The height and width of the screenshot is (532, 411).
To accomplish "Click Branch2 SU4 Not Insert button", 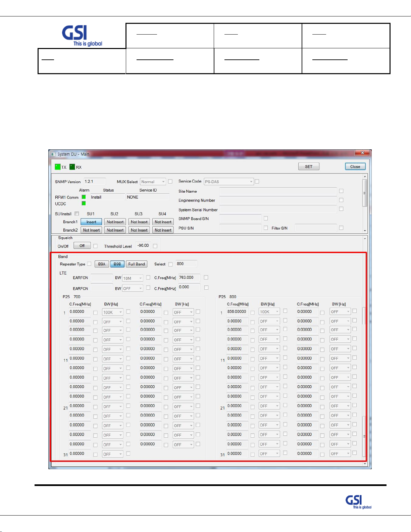I will [x=163, y=230].
